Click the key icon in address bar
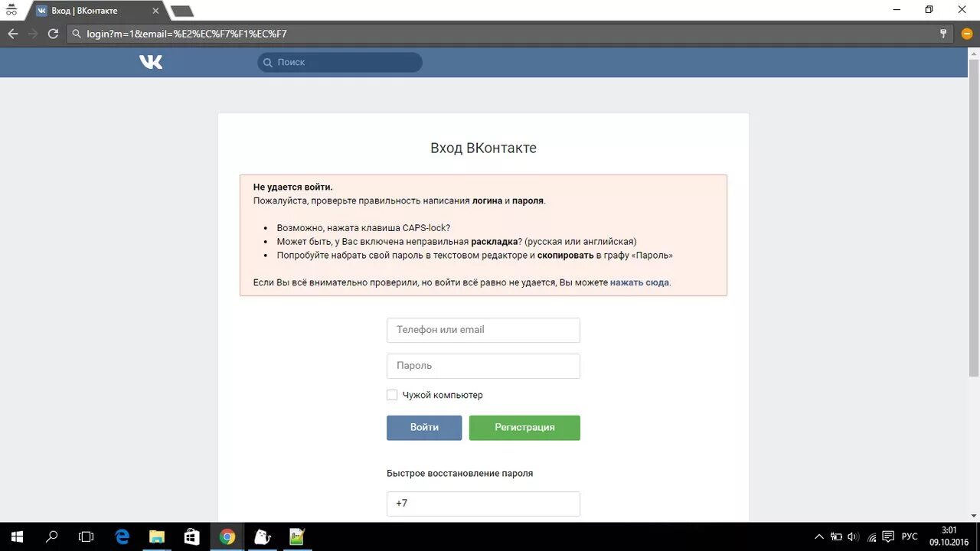 (x=944, y=34)
